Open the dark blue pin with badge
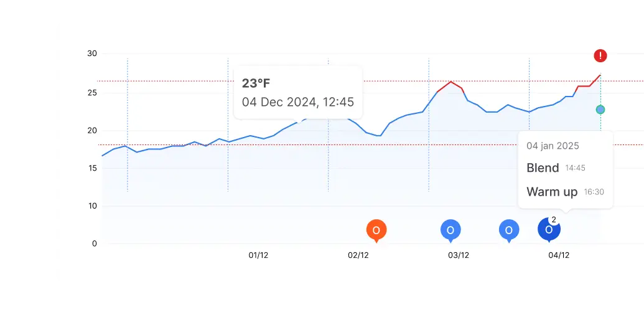Screen dimensions: 644x312 (548, 230)
